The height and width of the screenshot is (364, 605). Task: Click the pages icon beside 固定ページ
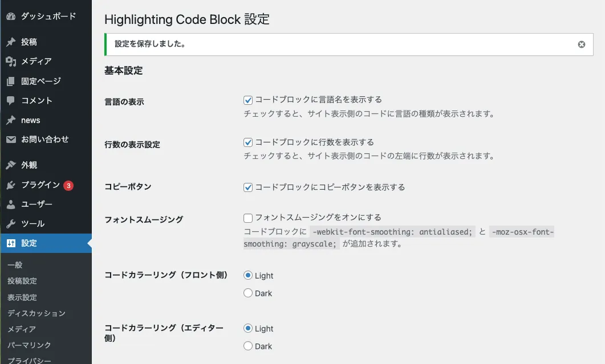click(11, 81)
